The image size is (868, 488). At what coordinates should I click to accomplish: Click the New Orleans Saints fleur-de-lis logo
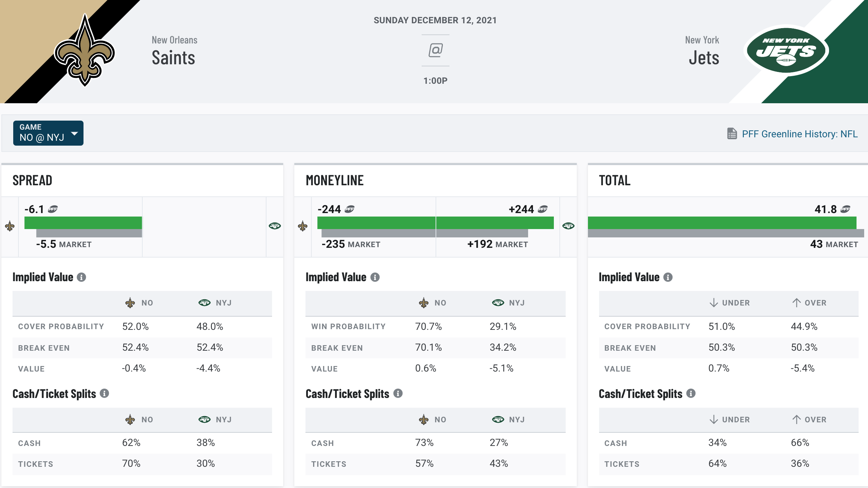pyautogui.click(x=85, y=50)
